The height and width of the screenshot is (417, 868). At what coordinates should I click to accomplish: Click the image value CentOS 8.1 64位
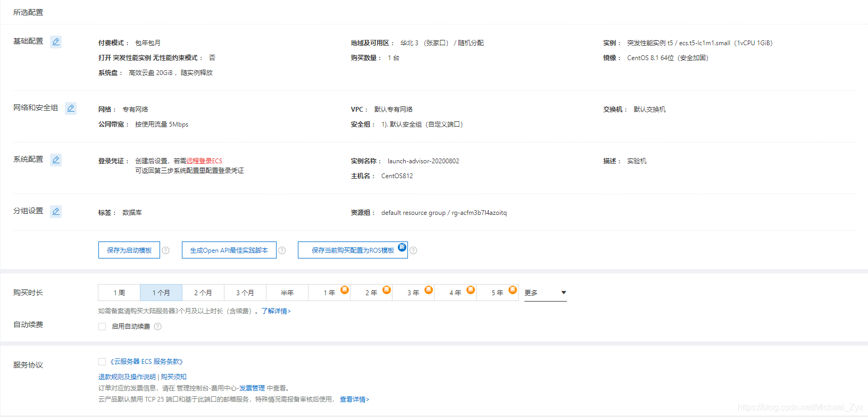click(x=667, y=58)
